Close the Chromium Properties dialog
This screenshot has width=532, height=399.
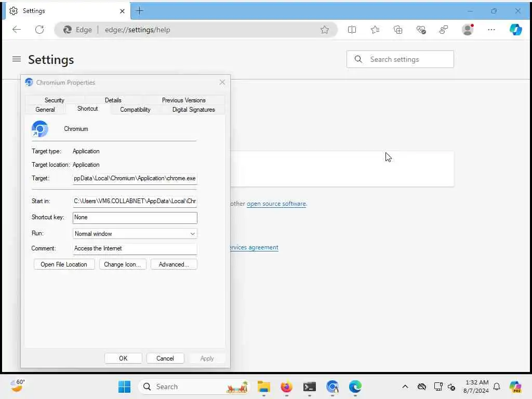(x=222, y=83)
